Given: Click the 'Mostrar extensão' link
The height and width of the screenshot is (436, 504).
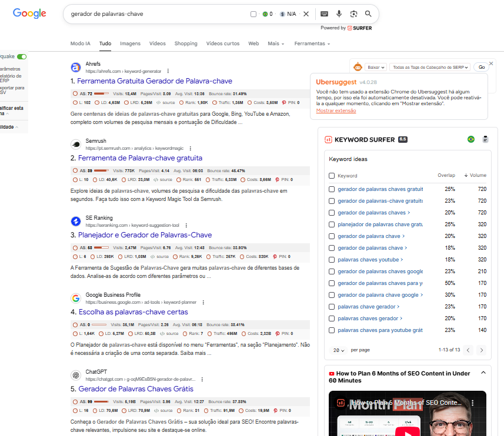Looking at the screenshot, I should coord(336,110).
